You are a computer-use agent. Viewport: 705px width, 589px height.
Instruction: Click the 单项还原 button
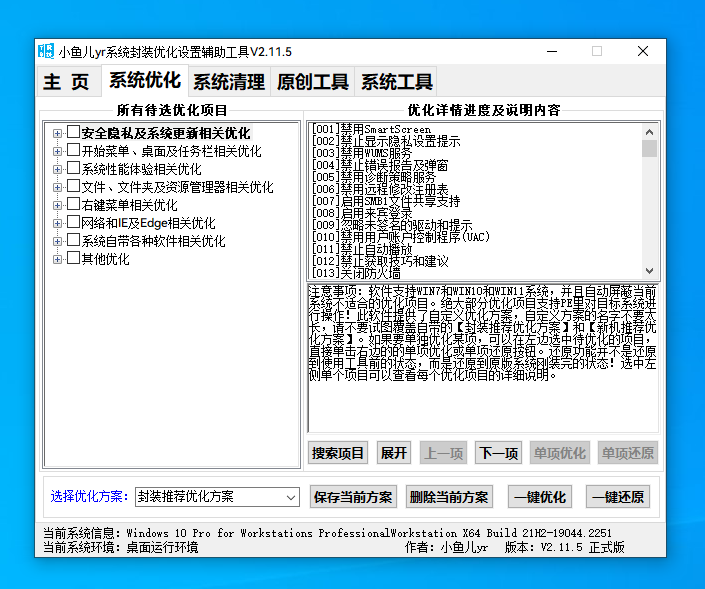point(627,453)
